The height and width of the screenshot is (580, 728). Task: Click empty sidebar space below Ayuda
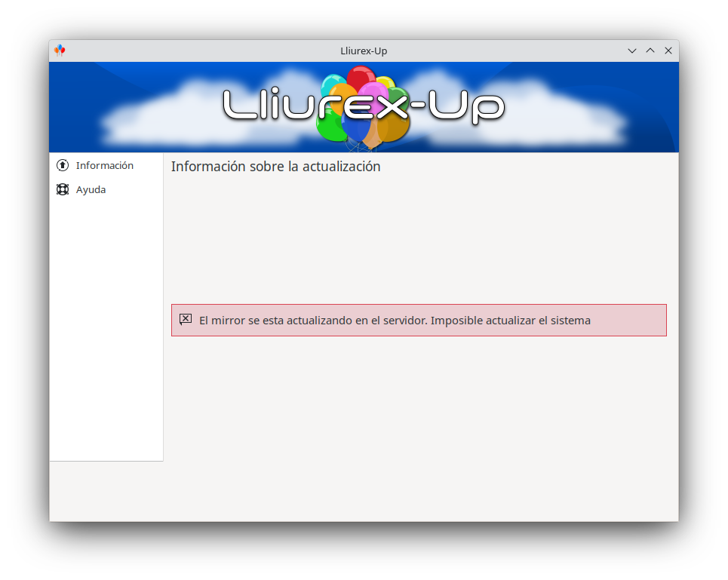(106, 325)
